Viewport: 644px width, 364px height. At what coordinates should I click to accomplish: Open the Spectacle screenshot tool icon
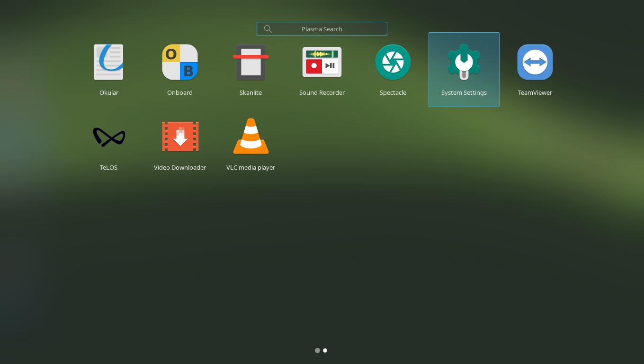(x=393, y=62)
